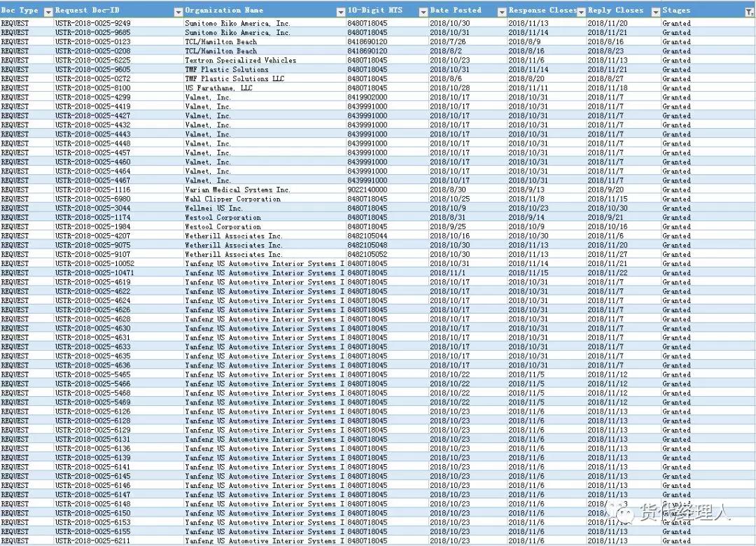Open the Reply Closes filter dropdown
The width and height of the screenshot is (756, 546).
[655, 12]
